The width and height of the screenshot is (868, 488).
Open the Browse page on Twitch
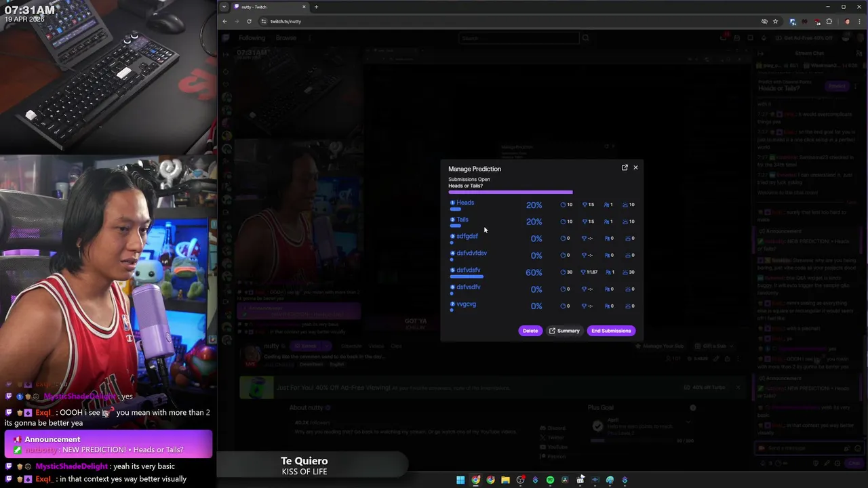(285, 38)
